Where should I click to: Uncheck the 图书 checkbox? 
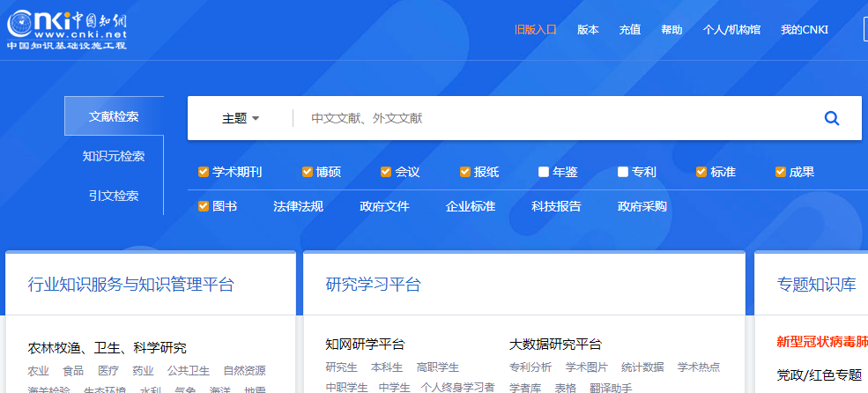(204, 206)
